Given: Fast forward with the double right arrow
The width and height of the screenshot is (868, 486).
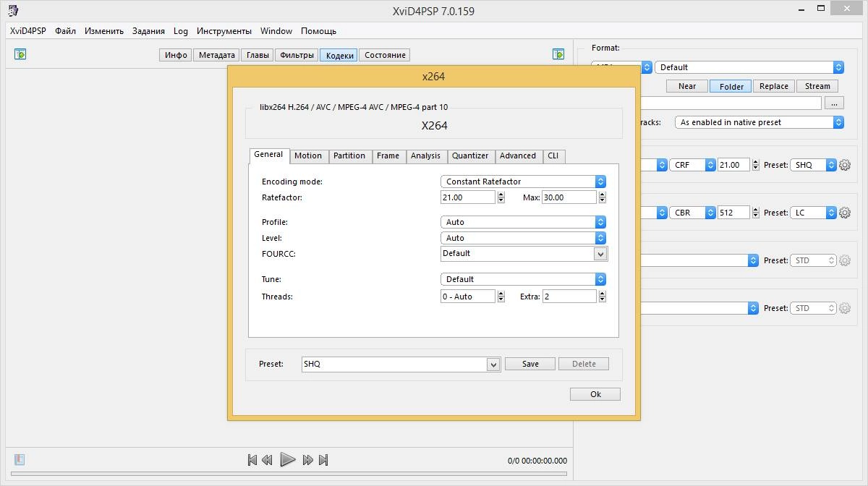Looking at the screenshot, I should coord(308,460).
